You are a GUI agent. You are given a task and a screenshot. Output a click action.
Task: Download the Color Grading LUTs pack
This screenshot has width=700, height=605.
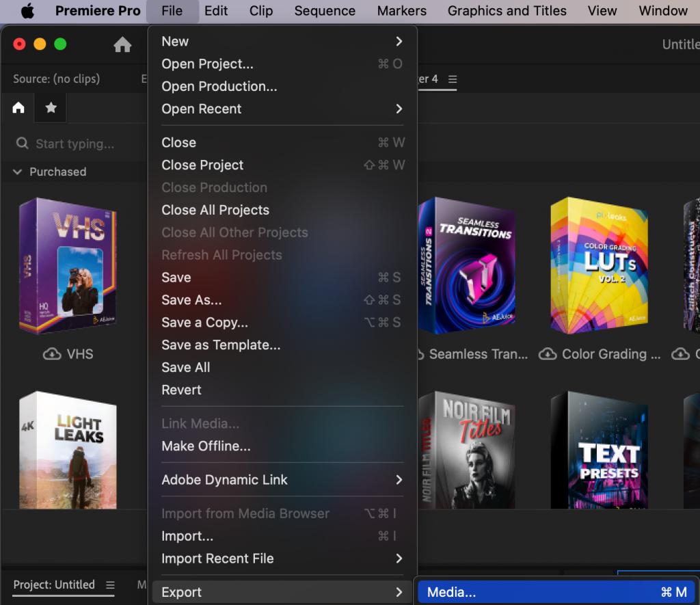547,354
